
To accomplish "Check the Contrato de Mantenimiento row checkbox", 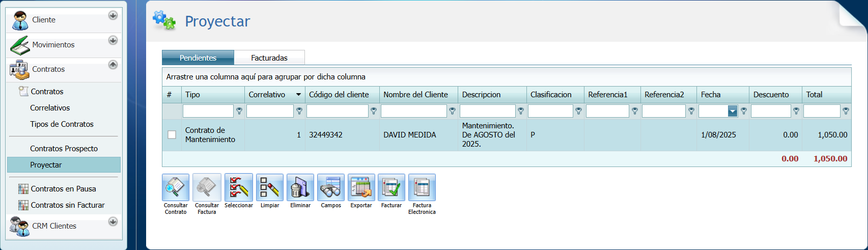I will 172,135.
